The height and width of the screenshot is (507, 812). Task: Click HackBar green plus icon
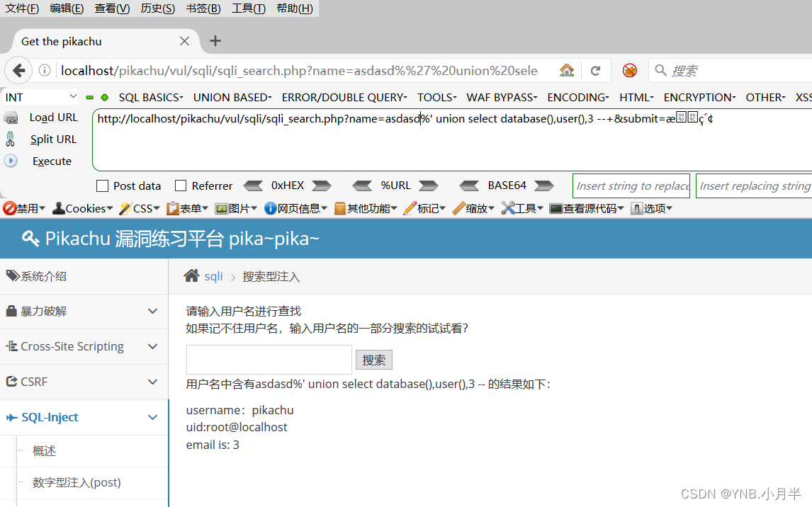click(105, 97)
